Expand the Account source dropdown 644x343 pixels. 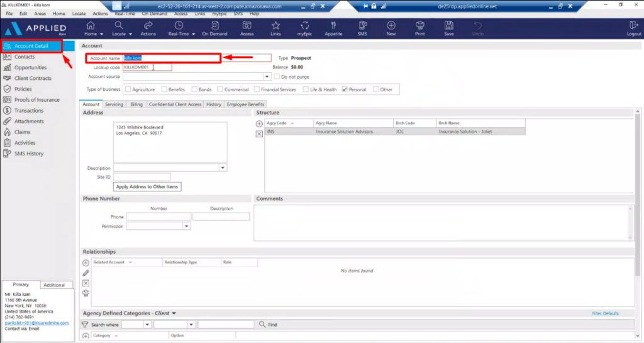[267, 76]
